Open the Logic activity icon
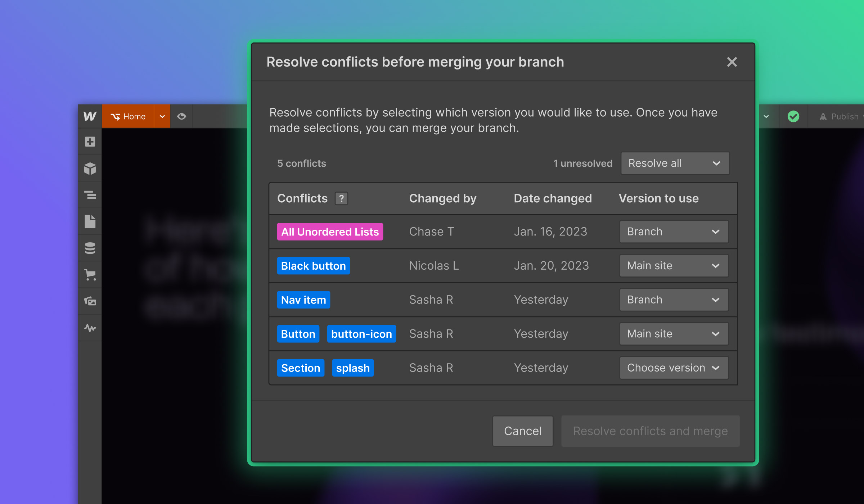 click(90, 328)
